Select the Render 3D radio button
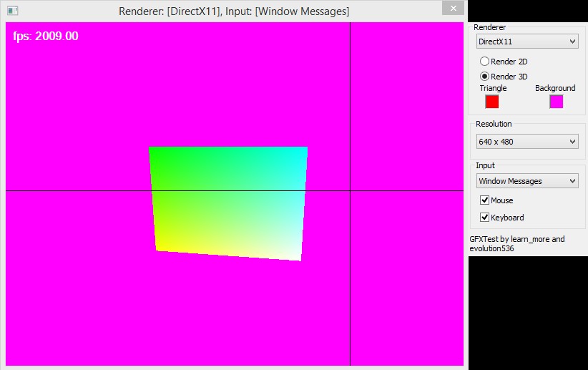Image resolution: width=588 pixels, height=370 pixels. click(x=484, y=77)
